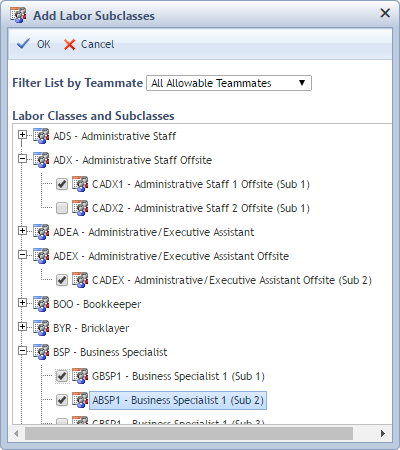Collapse the BSP Business Specialist node
The height and width of the screenshot is (450, 400).
click(x=22, y=351)
